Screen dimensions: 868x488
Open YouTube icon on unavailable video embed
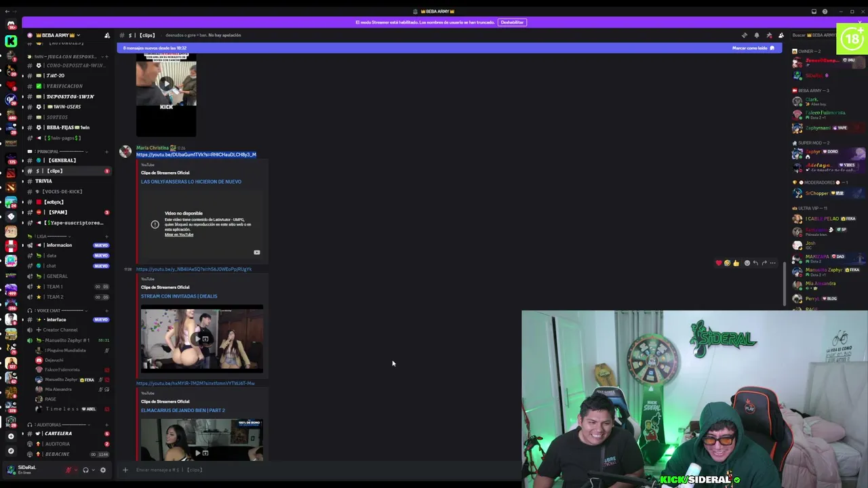tap(257, 252)
